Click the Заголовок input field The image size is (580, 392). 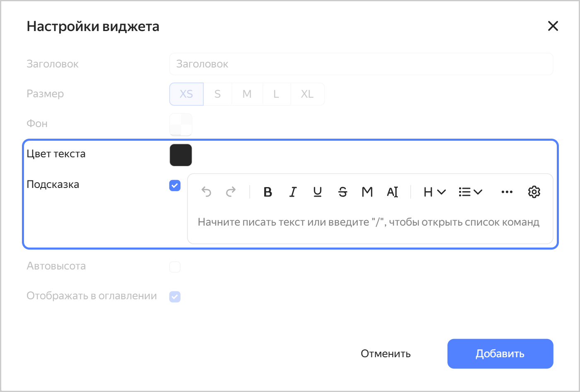click(x=361, y=64)
